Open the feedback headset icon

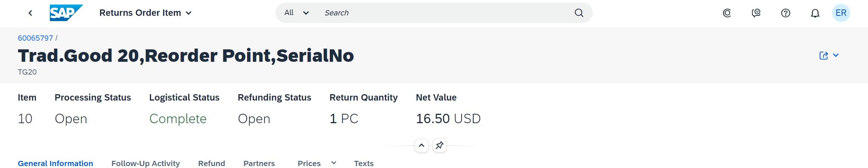click(756, 13)
